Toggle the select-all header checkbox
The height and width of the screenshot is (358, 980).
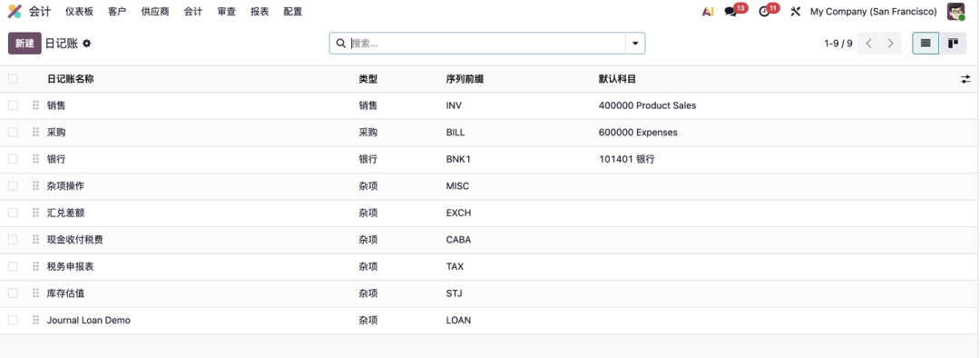pyautogui.click(x=13, y=79)
